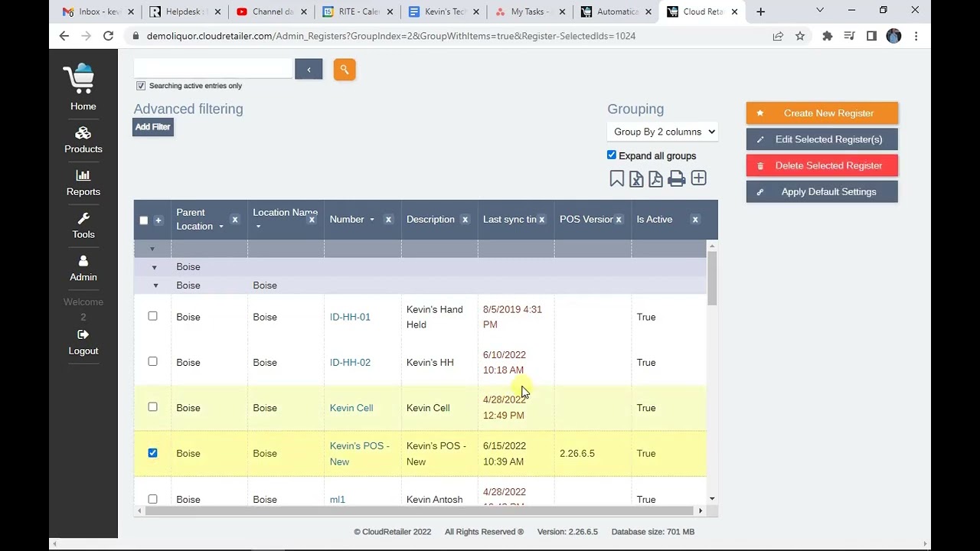Uncheck the Kevin's POS - New row

152,453
